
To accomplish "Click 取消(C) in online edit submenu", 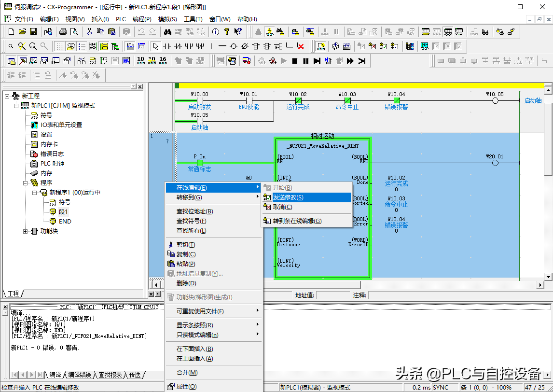I will click(x=282, y=207).
